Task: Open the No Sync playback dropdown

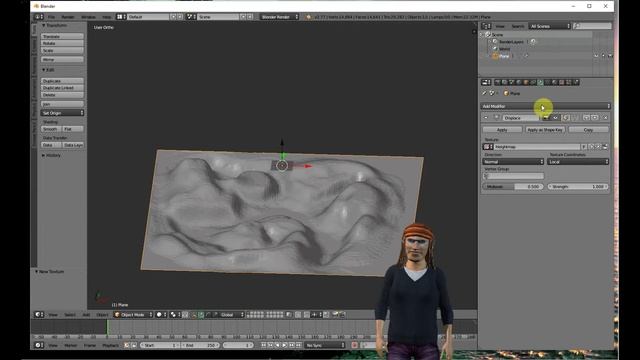Action: [x=325, y=345]
